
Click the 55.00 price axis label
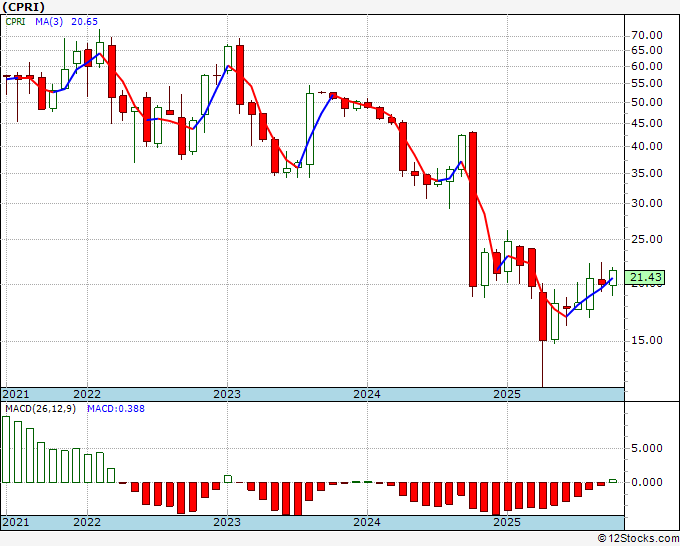click(x=647, y=83)
